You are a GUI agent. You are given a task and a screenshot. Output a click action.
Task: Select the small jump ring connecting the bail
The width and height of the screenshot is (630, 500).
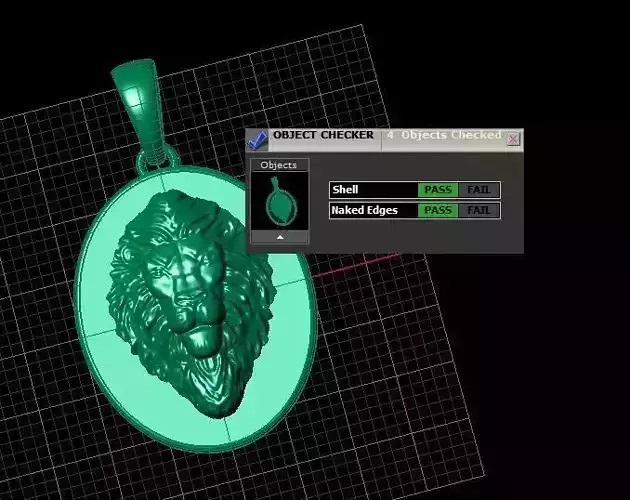(x=159, y=160)
